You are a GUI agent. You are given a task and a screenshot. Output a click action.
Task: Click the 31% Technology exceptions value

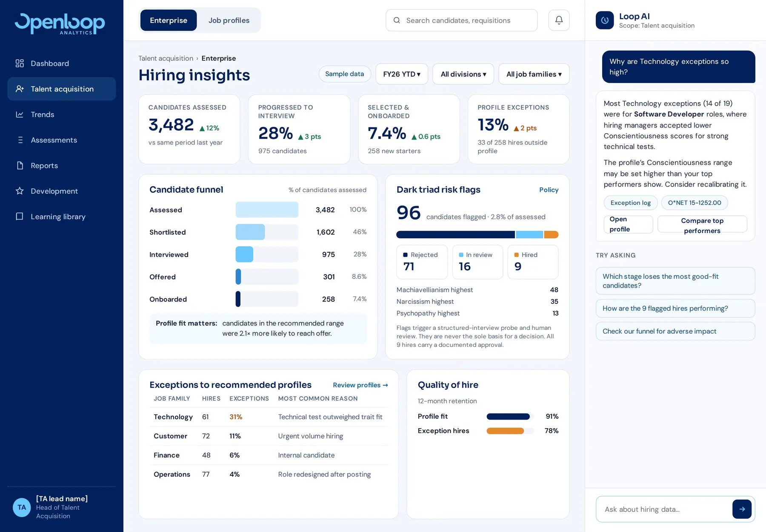tap(236, 417)
